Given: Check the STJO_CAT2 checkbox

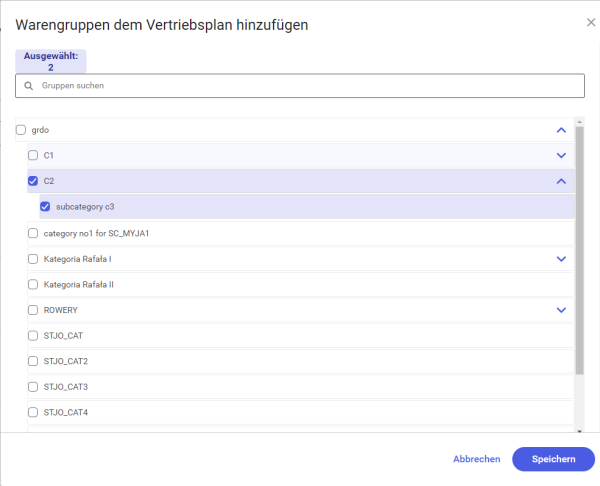Looking at the screenshot, I should tap(33, 361).
